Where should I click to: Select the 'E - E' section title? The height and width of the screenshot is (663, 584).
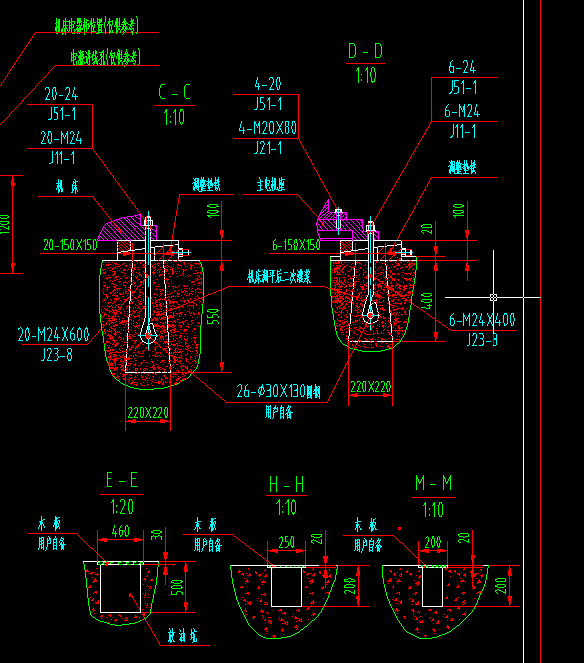coord(122,480)
